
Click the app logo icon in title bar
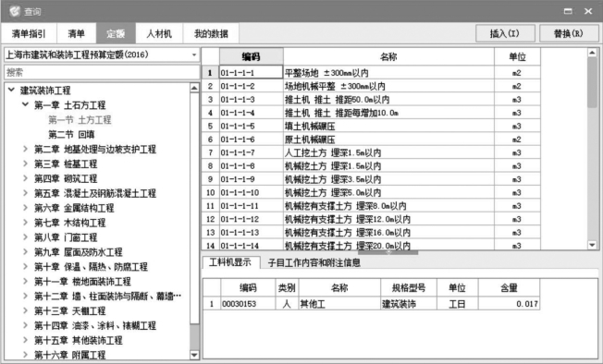tap(15, 11)
